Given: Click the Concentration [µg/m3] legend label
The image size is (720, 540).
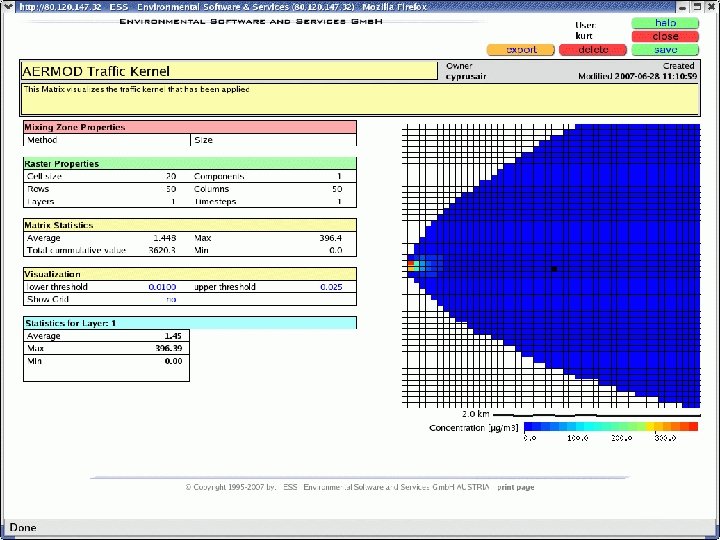Looking at the screenshot, I should [473, 428].
